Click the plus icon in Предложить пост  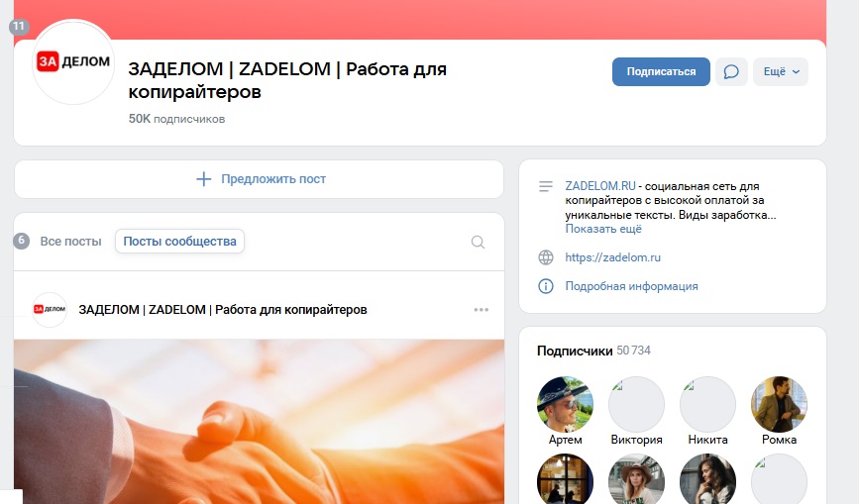(204, 179)
